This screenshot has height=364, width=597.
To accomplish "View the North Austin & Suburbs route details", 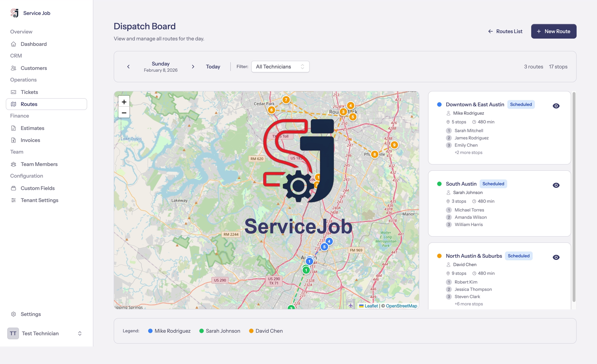I will pos(556,257).
